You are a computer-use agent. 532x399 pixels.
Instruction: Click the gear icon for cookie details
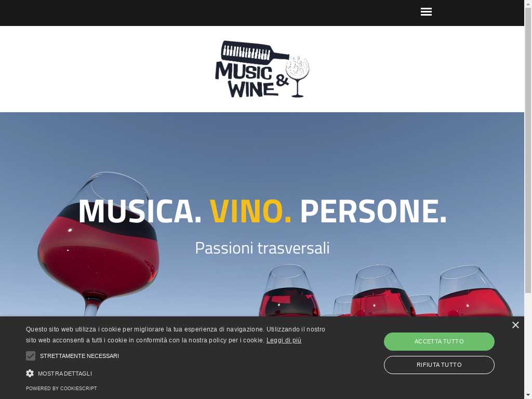tap(30, 373)
